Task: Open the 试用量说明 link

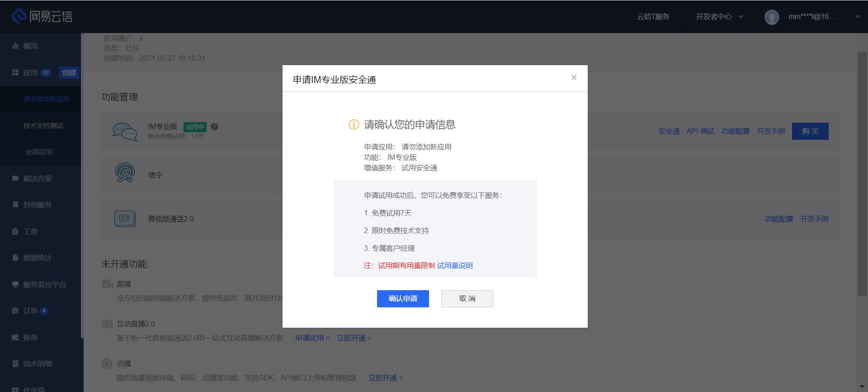Action: pyautogui.click(x=455, y=266)
